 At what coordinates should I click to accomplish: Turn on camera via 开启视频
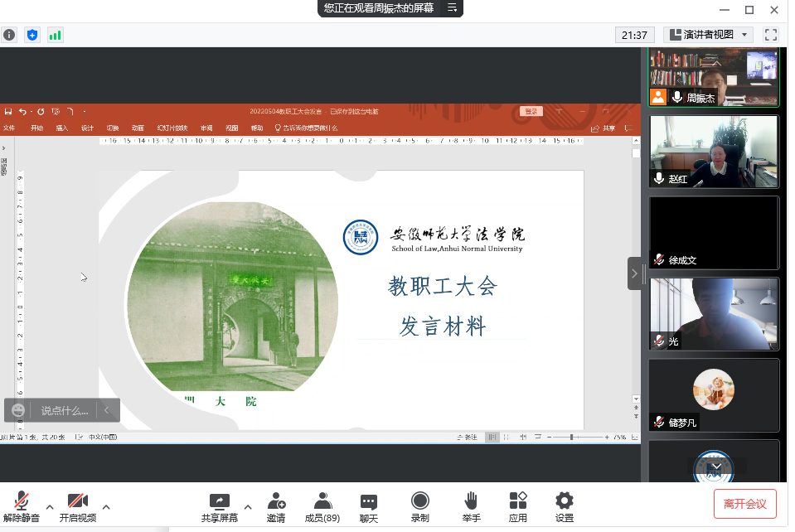click(78, 506)
